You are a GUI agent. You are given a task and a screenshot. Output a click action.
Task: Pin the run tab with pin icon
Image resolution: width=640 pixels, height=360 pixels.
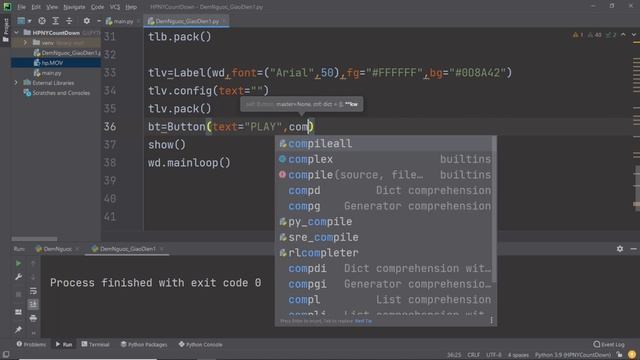tap(18, 329)
